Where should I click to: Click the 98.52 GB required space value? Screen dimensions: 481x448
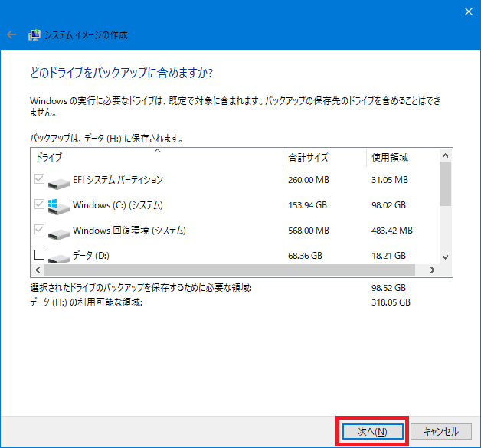(388, 288)
